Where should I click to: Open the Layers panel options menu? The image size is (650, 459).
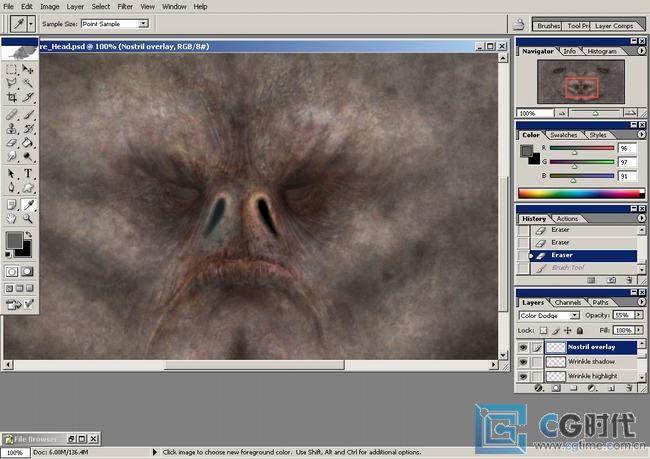[641, 302]
